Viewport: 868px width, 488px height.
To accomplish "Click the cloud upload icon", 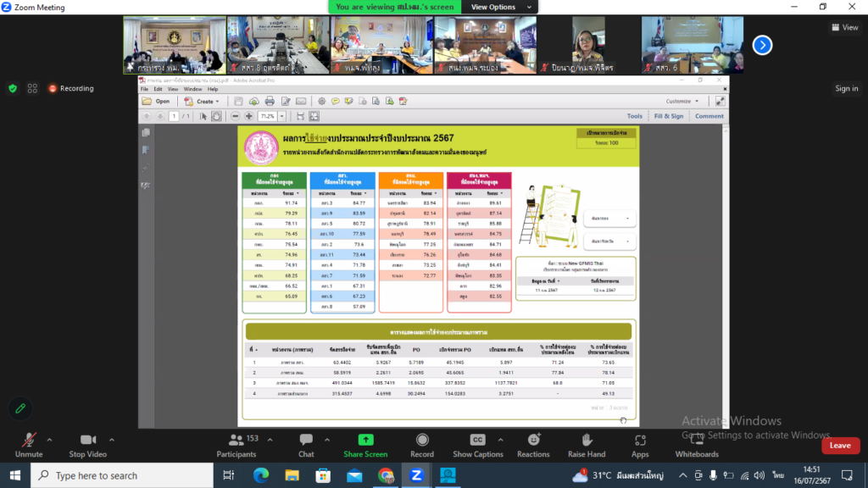I will click(x=253, y=102).
